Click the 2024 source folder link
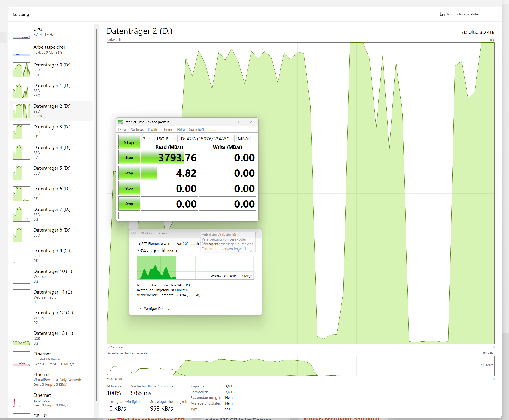509x420 pixels. (187, 244)
